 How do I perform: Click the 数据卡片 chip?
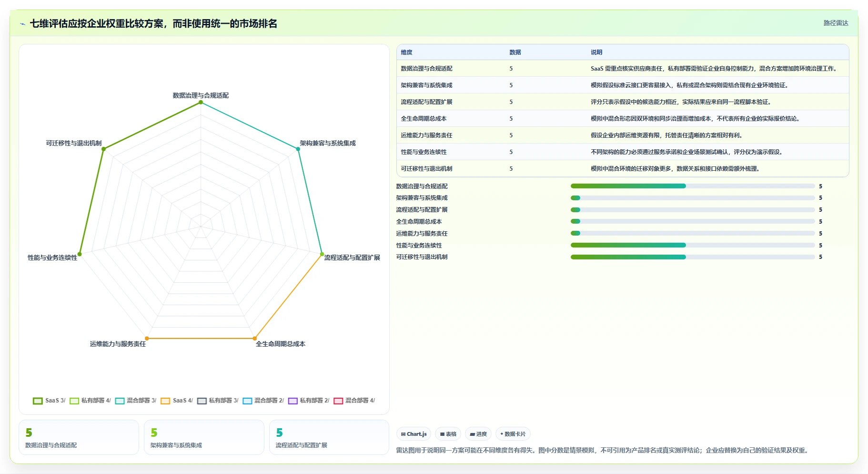click(513, 434)
